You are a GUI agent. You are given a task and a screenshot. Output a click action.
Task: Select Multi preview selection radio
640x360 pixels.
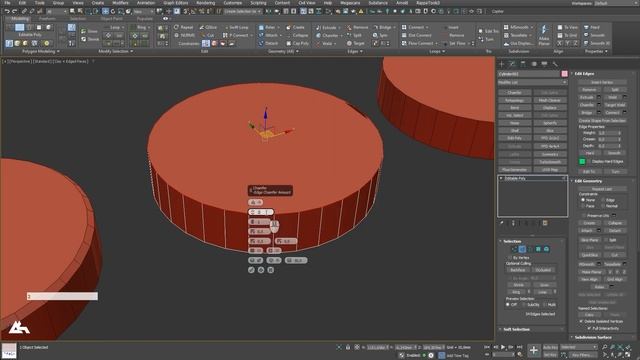point(545,304)
